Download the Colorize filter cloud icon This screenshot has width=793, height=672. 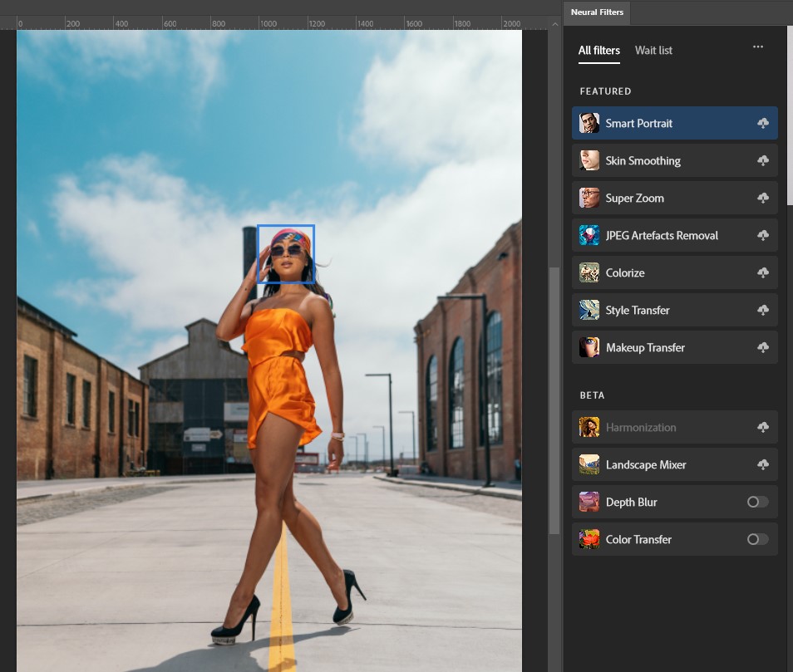(762, 273)
